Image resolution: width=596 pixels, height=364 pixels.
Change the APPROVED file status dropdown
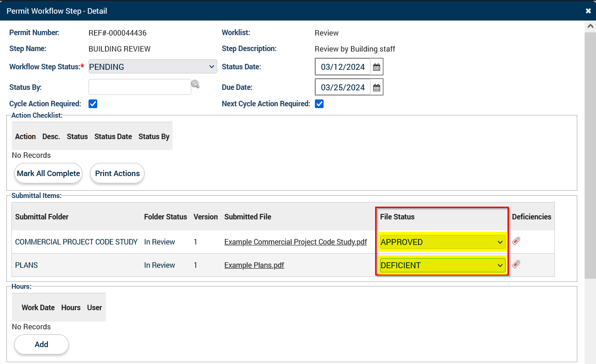(x=442, y=242)
